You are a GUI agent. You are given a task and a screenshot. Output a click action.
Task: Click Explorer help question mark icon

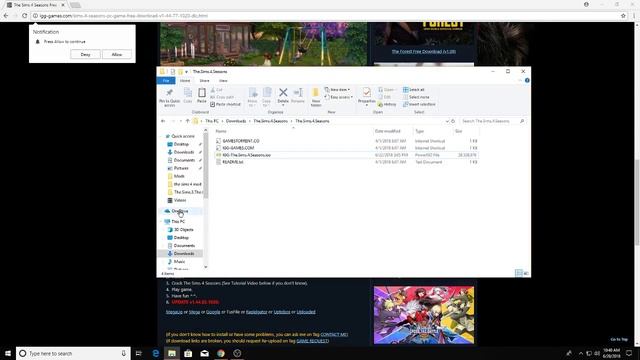pyautogui.click(x=527, y=80)
